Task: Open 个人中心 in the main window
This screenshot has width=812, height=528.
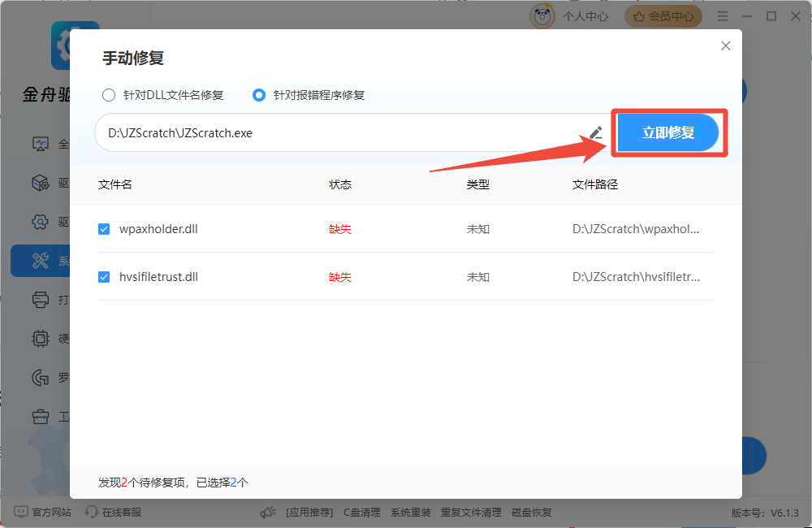Action: (585, 16)
